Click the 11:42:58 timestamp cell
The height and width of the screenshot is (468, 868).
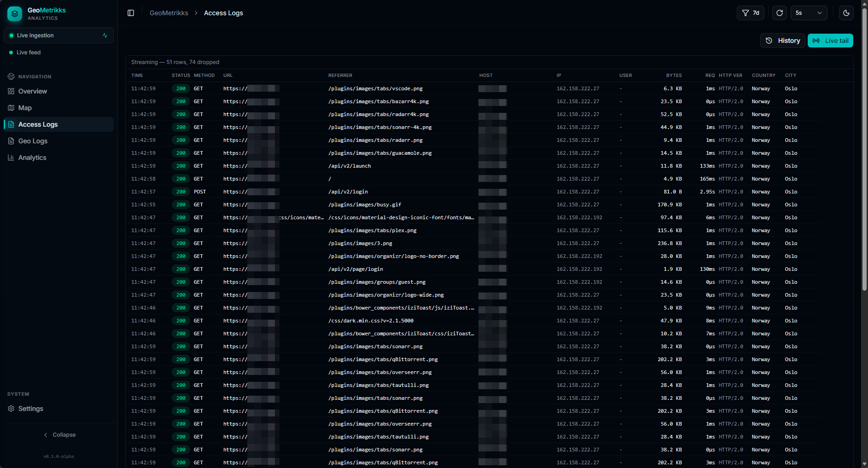click(x=143, y=179)
